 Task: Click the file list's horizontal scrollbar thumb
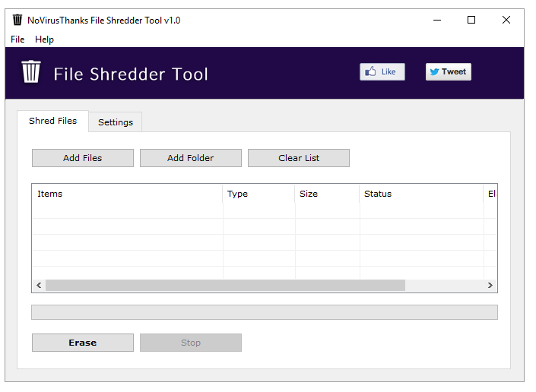click(x=225, y=285)
